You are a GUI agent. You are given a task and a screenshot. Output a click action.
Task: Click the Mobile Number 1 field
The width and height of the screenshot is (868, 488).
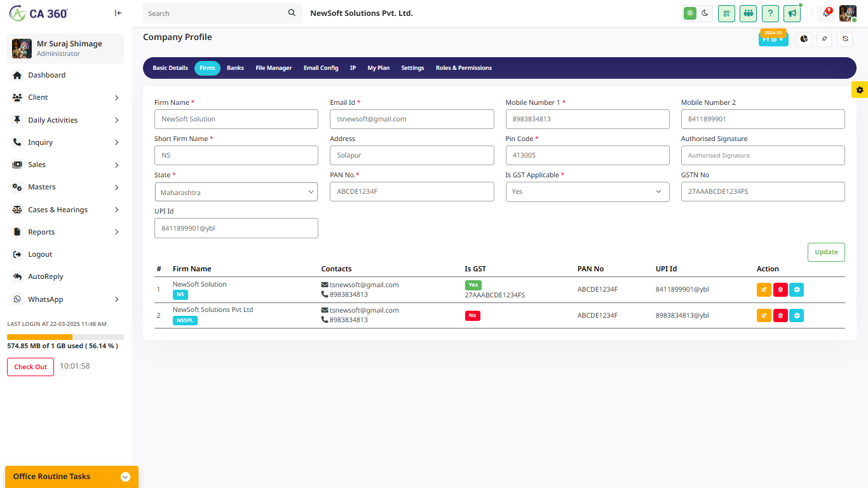[587, 119]
